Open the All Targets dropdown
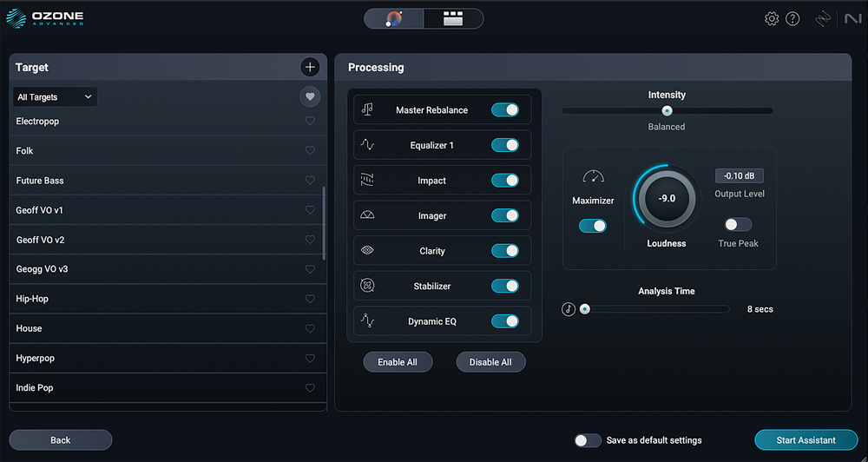Screen dimensions: 868x462 tap(55, 97)
